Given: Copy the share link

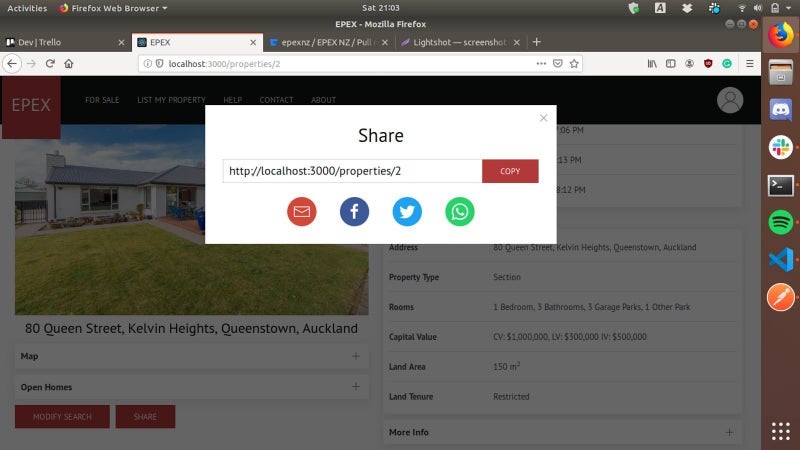Looking at the screenshot, I should click(x=510, y=171).
